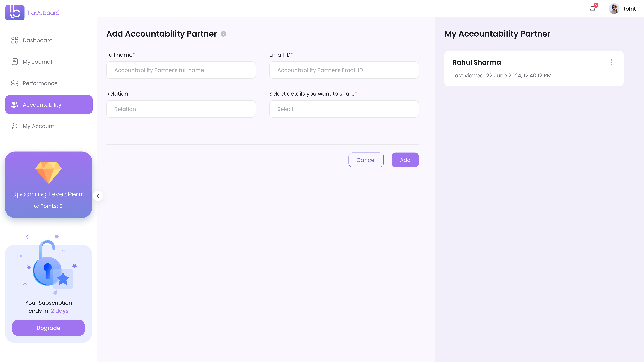Select the Accountability menu item label
Image resolution: width=644 pixels, height=362 pixels.
[42, 105]
